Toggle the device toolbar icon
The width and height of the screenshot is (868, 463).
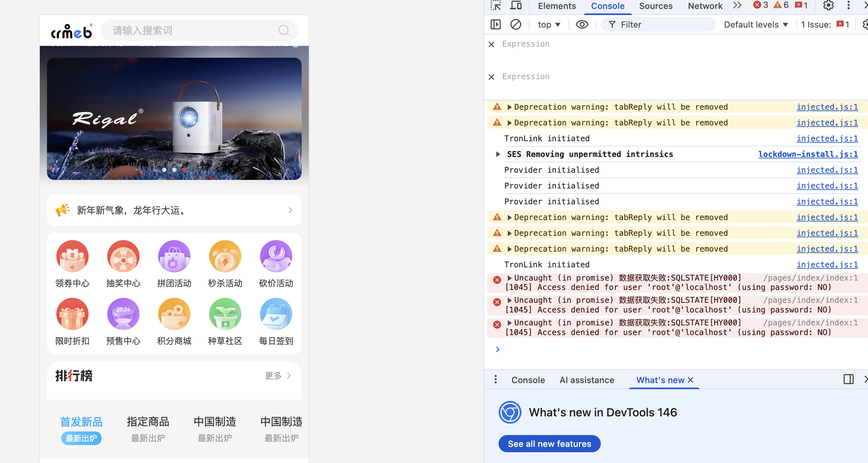[x=516, y=5]
